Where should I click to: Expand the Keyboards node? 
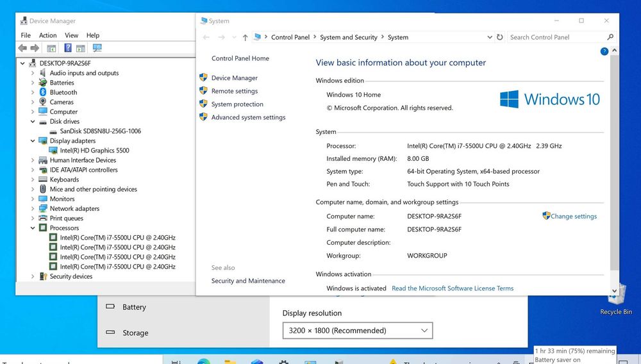point(33,179)
